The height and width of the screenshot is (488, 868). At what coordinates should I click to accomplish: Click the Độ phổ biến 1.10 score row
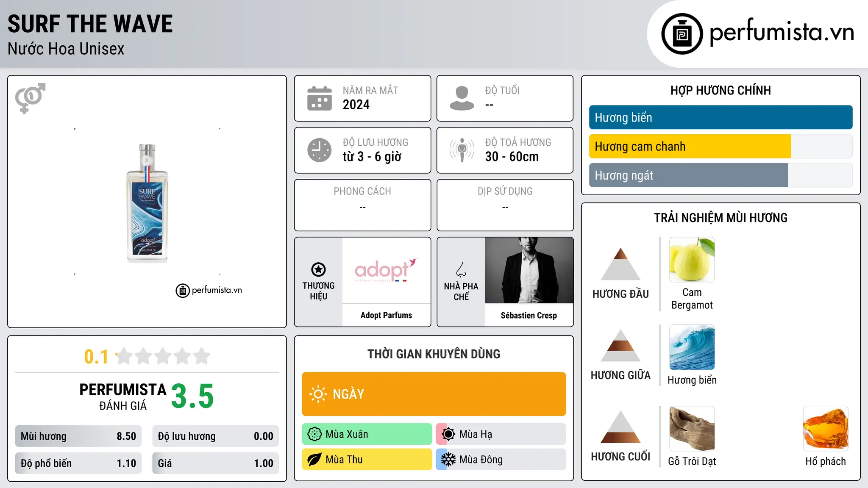pyautogui.click(x=78, y=463)
